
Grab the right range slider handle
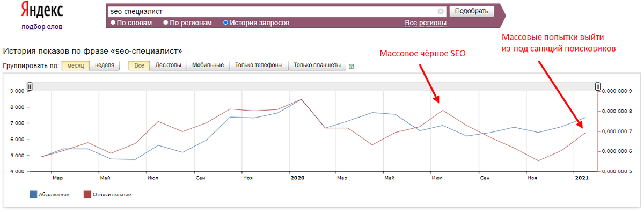[x=597, y=86]
